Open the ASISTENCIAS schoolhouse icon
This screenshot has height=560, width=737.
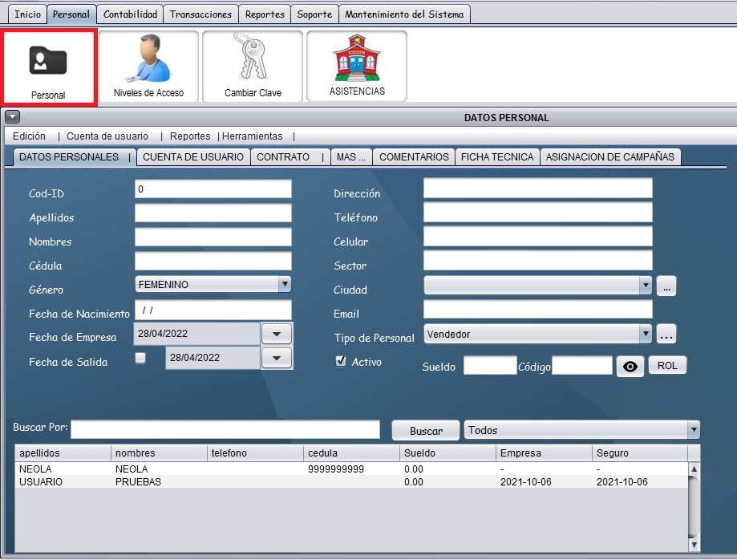357,58
